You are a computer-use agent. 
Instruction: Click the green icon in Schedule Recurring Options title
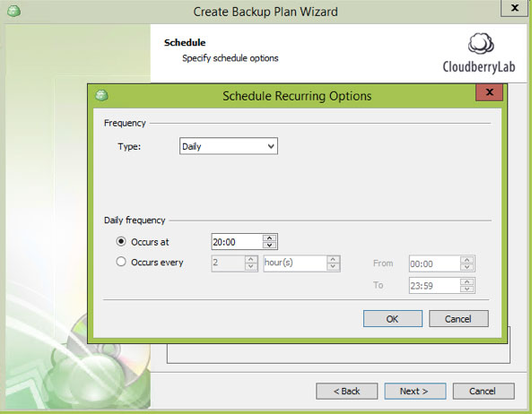point(101,95)
